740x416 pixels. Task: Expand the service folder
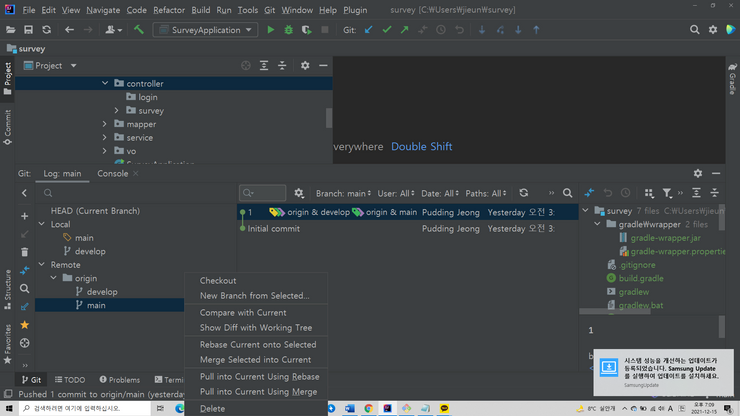(105, 137)
